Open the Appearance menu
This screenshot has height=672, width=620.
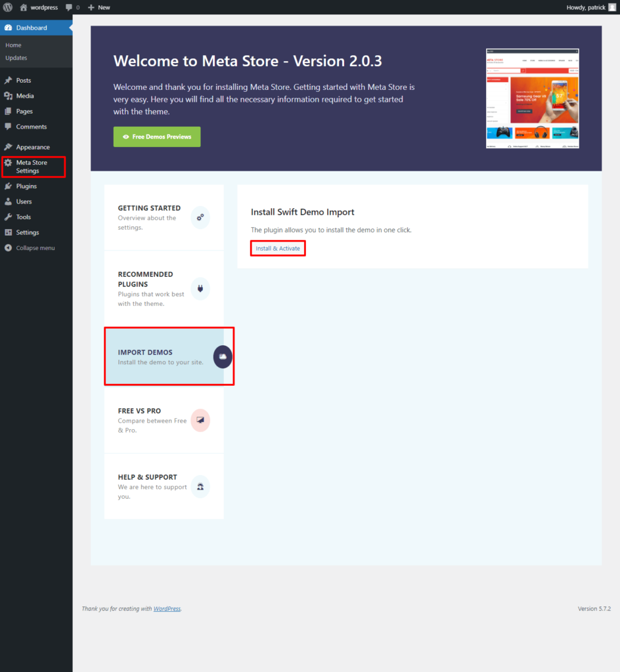(x=33, y=148)
